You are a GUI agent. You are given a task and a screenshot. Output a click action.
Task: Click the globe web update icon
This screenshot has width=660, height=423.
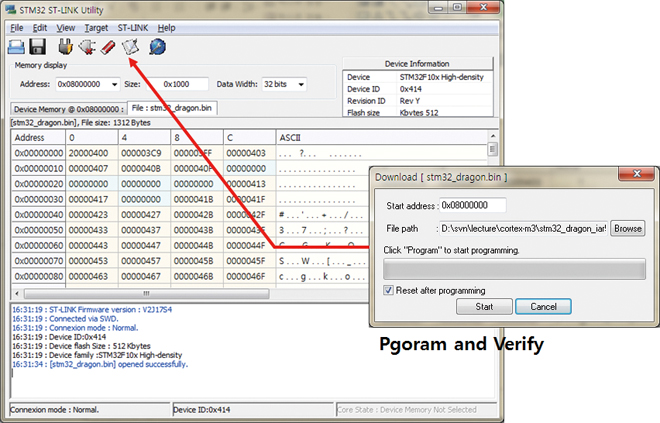click(157, 46)
